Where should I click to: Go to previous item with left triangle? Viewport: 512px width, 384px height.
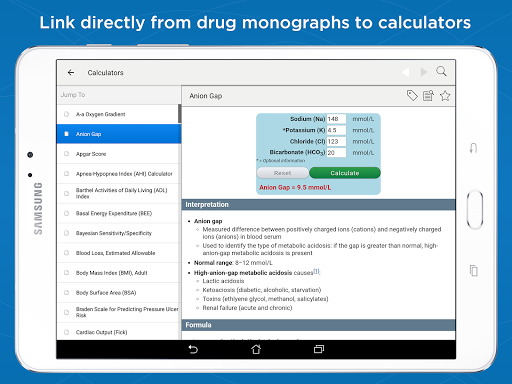point(405,72)
